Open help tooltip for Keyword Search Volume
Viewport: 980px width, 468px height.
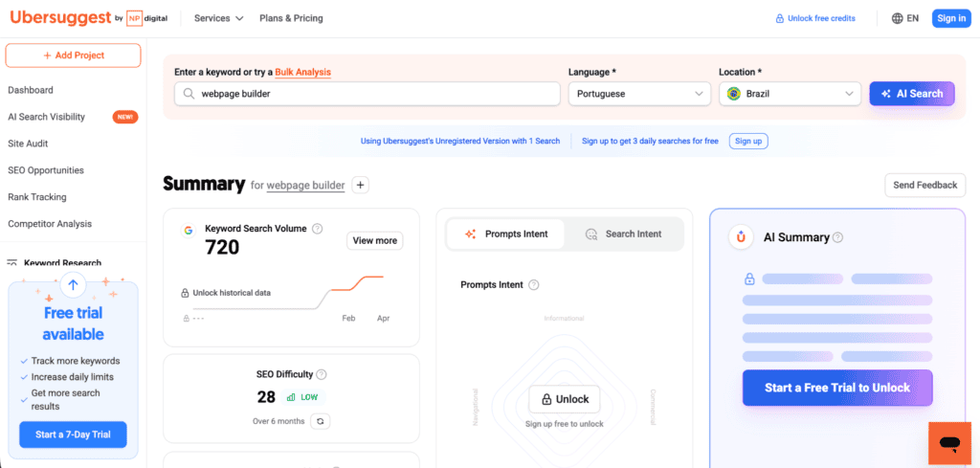tap(318, 229)
